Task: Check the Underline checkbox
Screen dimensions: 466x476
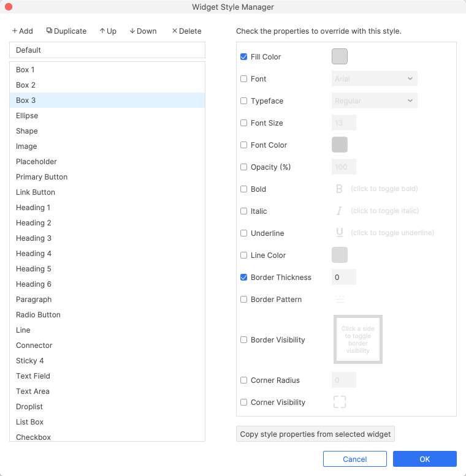Action: pos(243,233)
